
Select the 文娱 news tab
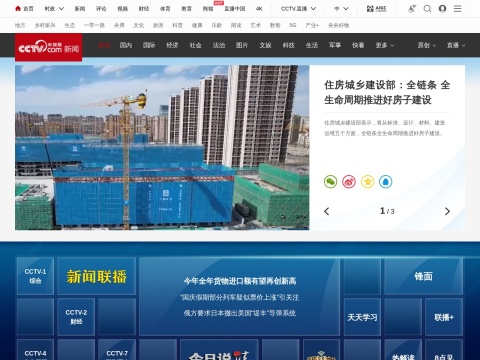click(265, 45)
